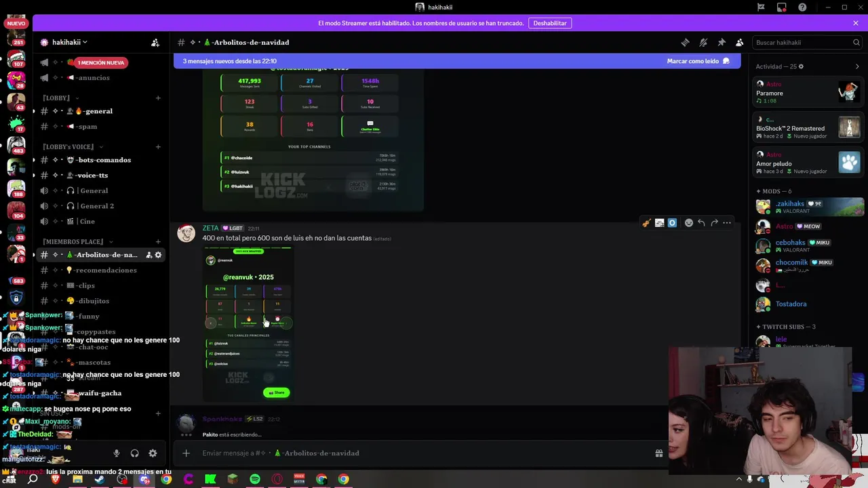Open the inbox flag icon in title bar
Image resolution: width=868 pixels, height=488 pixels.
(761, 7)
